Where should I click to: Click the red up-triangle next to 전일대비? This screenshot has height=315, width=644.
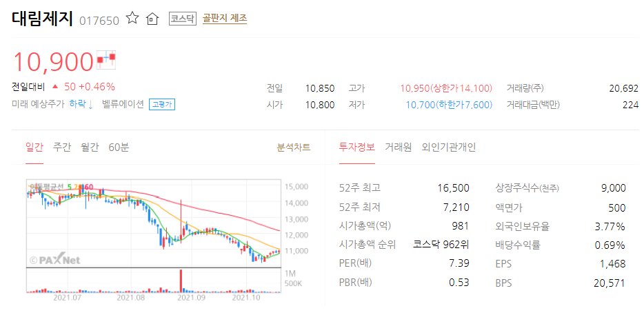coord(55,87)
